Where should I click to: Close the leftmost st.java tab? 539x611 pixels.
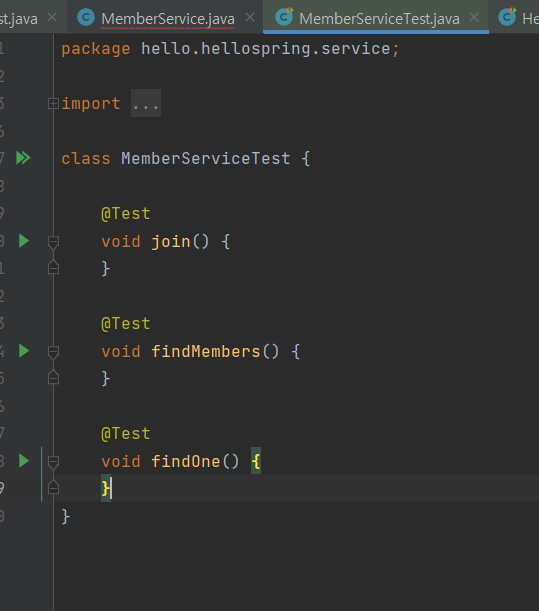(x=52, y=17)
